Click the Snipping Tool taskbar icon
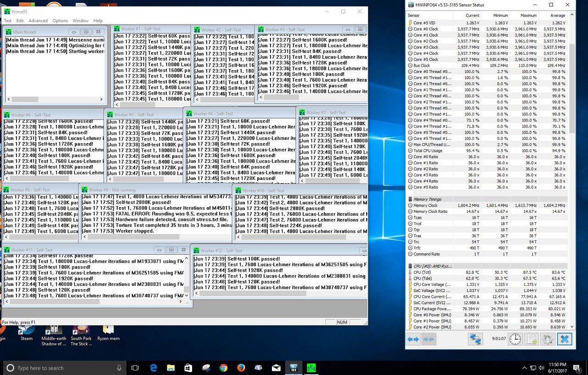 (206, 368)
